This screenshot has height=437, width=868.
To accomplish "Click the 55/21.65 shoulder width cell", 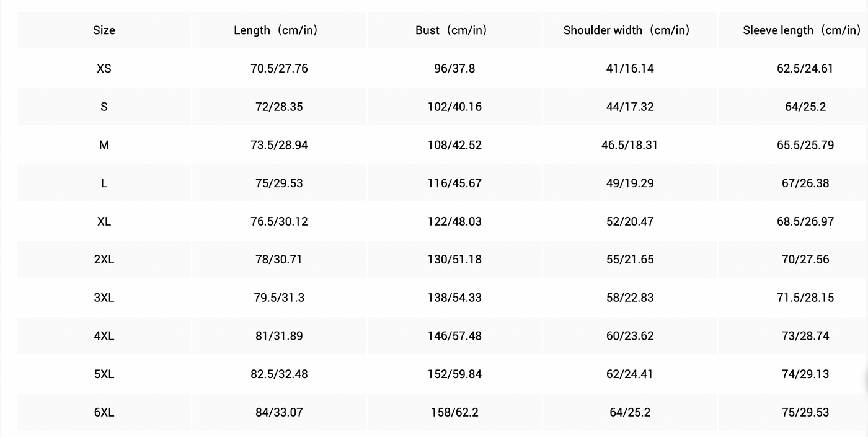I will (630, 260).
